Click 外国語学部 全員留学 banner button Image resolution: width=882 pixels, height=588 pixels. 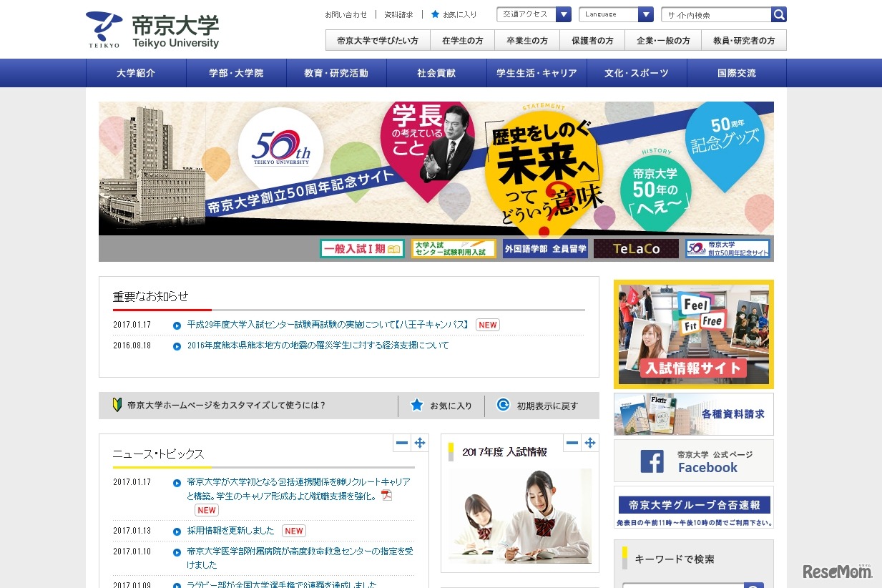[x=545, y=249]
